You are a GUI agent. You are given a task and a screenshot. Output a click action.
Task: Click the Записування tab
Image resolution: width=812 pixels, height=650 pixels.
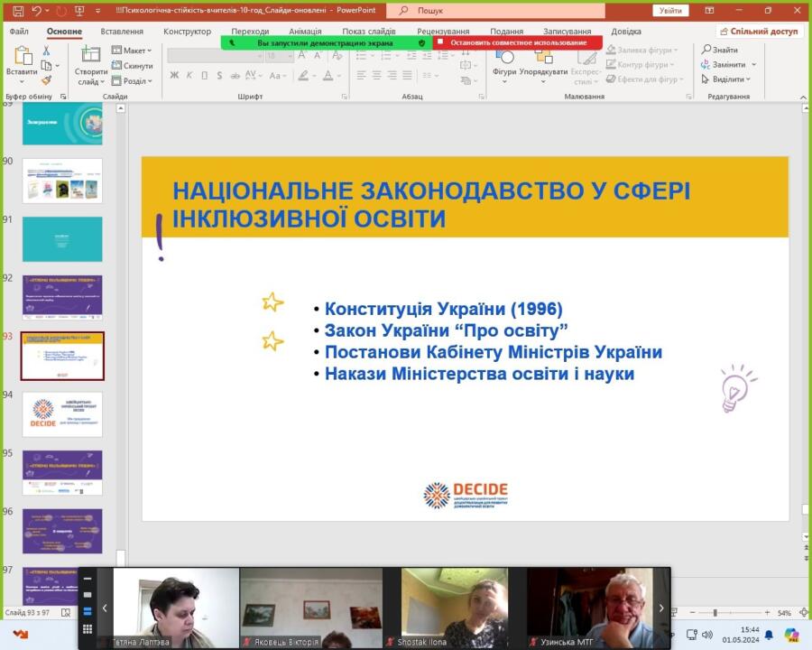point(567,31)
